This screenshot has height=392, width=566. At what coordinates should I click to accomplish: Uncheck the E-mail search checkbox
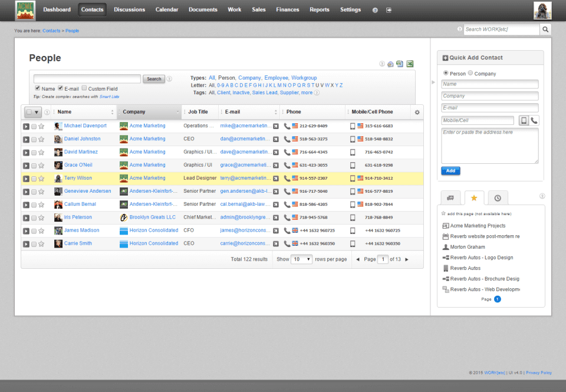coord(60,88)
